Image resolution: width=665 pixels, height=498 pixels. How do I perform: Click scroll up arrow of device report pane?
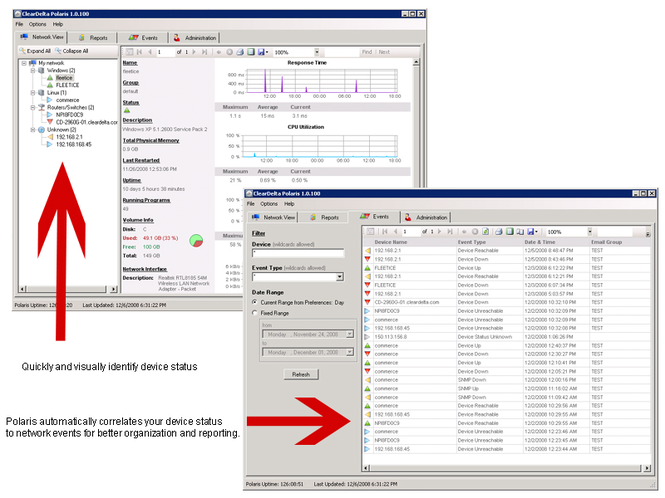tap(416, 62)
